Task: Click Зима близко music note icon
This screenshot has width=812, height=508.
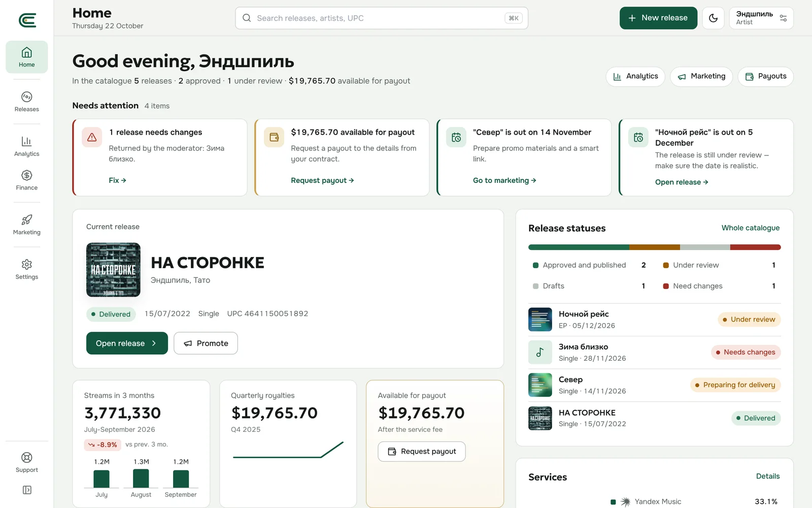Action: tap(540, 353)
